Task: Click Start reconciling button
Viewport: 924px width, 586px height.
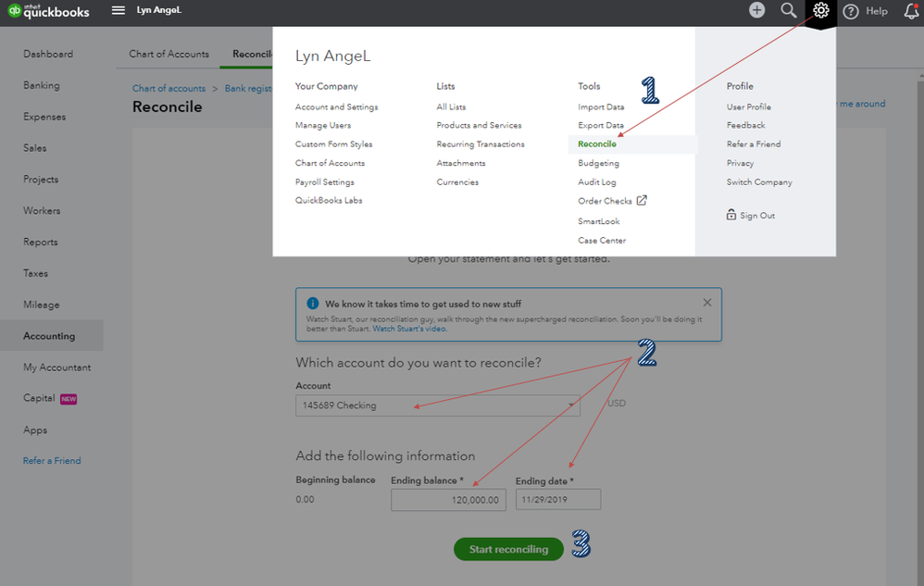Action: (508, 549)
